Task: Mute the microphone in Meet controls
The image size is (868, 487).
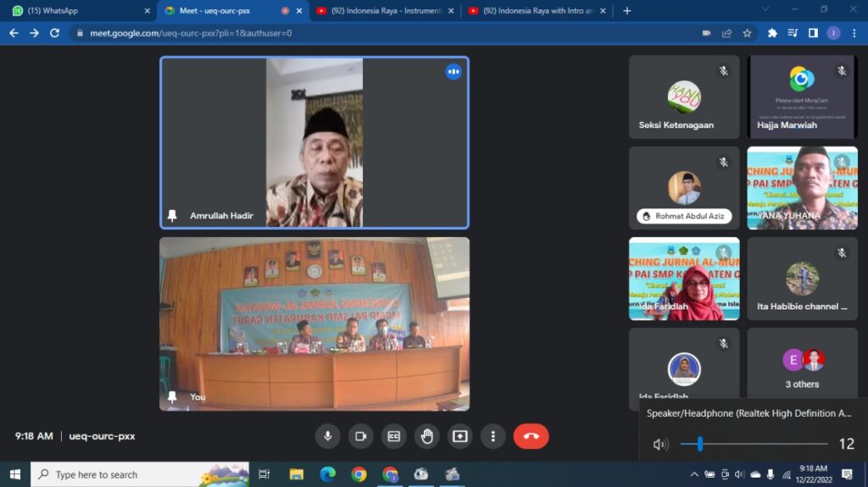Action: coord(327,436)
